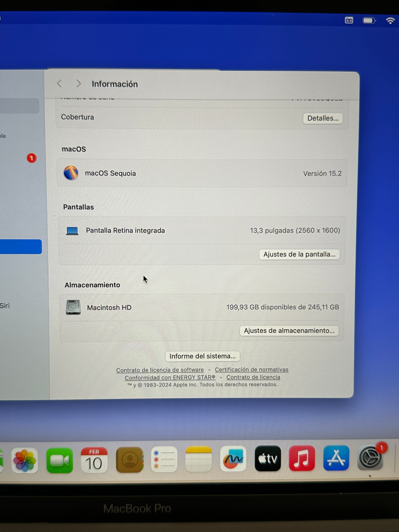The width and height of the screenshot is (399, 532).
Task: Open Apple TV from the Dock
Action: pyautogui.click(x=268, y=458)
